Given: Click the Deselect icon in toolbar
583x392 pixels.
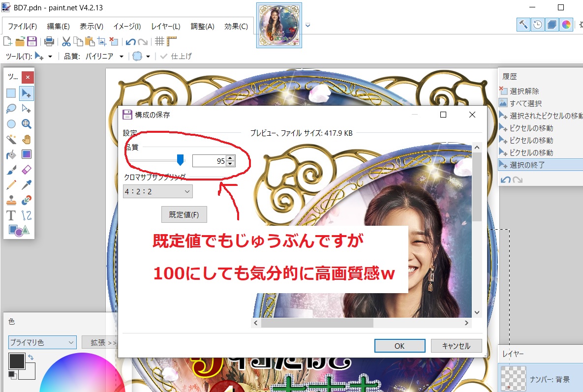Looking at the screenshot, I should [x=114, y=41].
